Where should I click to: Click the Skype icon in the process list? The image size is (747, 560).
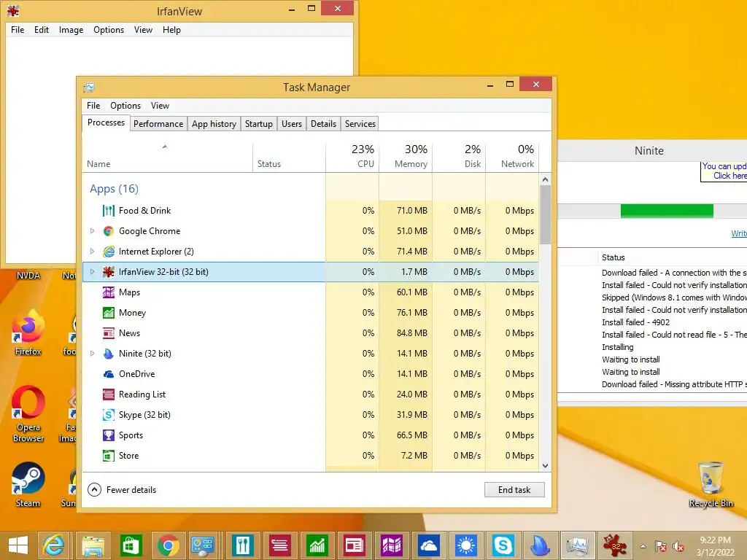tap(109, 415)
